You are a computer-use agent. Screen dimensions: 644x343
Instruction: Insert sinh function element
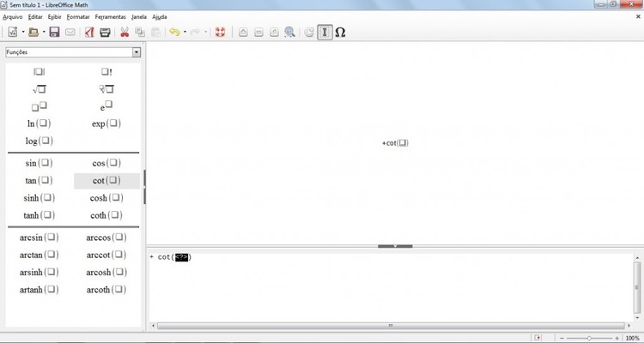pyautogui.click(x=39, y=198)
